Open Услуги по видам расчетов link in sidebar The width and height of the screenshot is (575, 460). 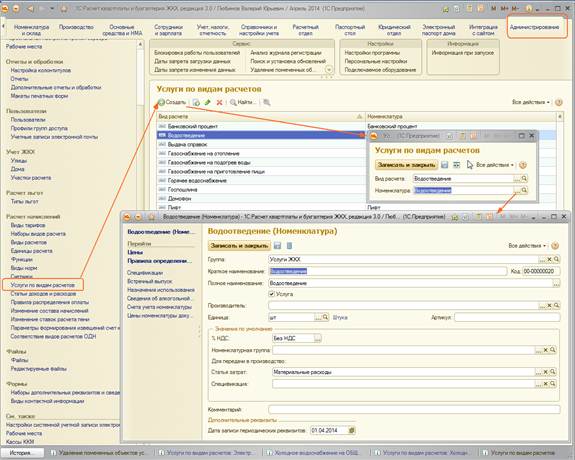pos(43,285)
